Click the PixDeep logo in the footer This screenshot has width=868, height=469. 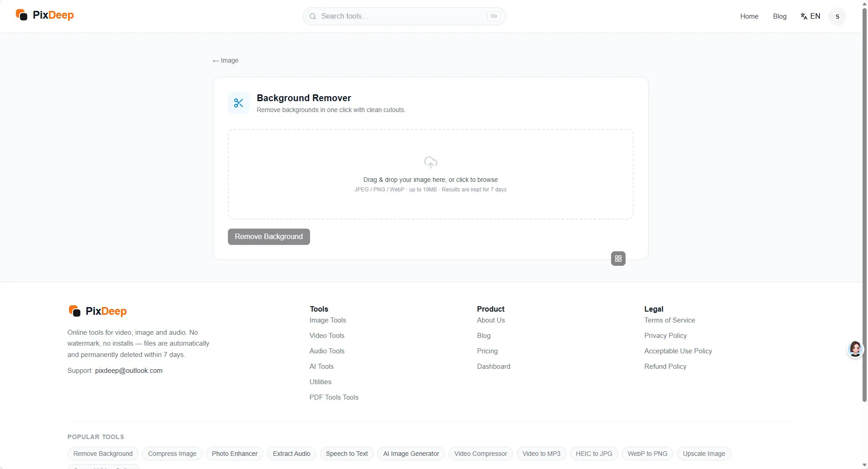(98, 311)
